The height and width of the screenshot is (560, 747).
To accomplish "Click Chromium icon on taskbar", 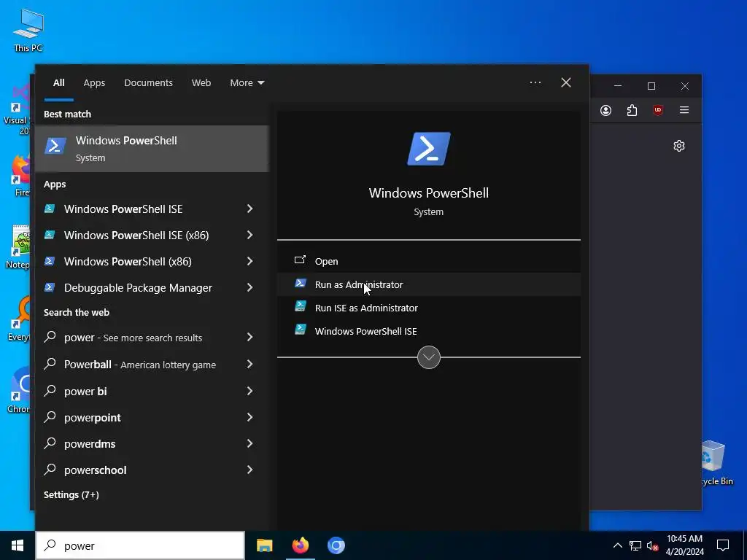I will click(x=336, y=545).
